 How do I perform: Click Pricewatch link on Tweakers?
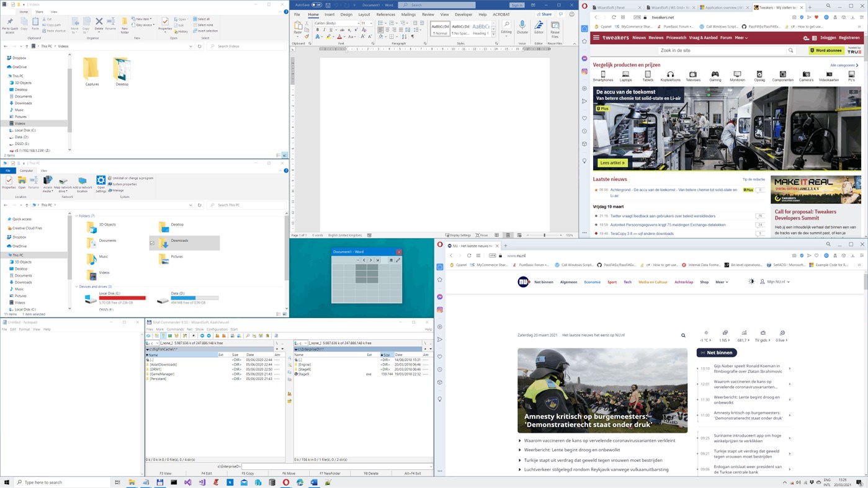click(x=676, y=38)
